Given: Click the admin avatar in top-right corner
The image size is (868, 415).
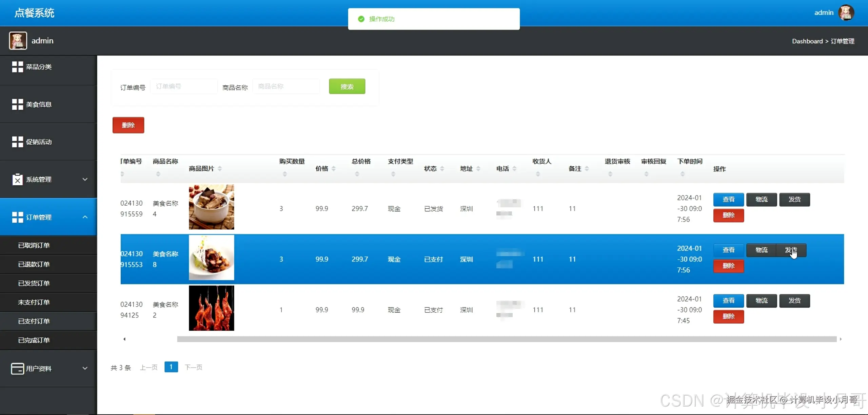Looking at the screenshot, I should click(846, 13).
